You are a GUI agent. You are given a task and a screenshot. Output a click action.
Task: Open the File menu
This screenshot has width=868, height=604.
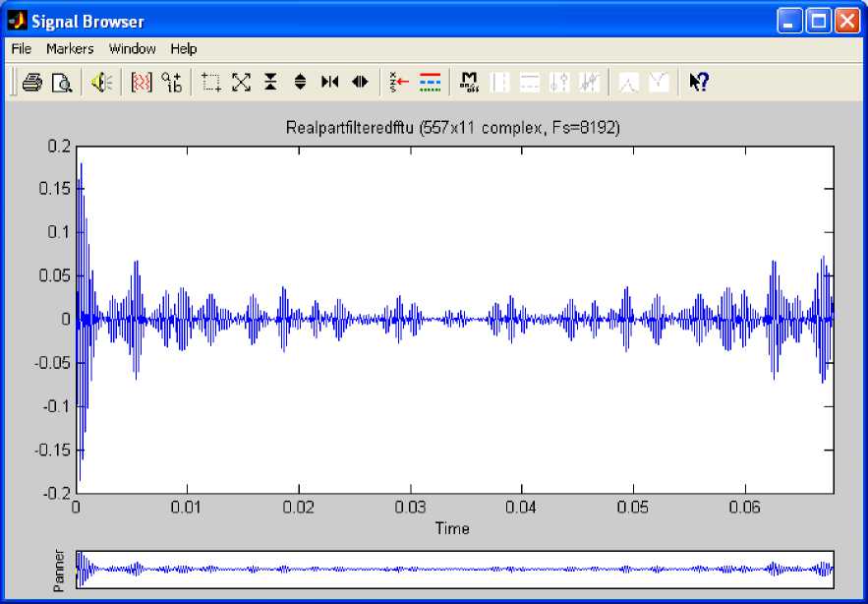22,48
